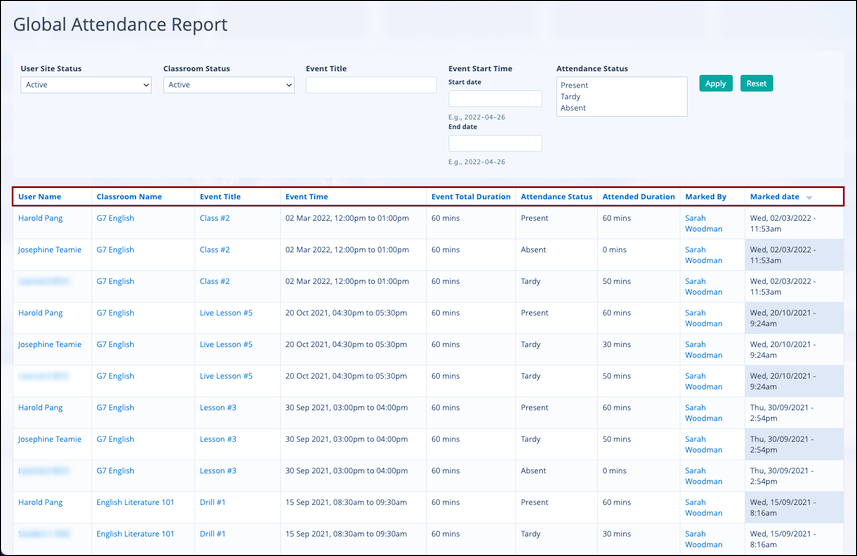
Task: Open the English Literature 101 classroom link
Action: pos(135,502)
